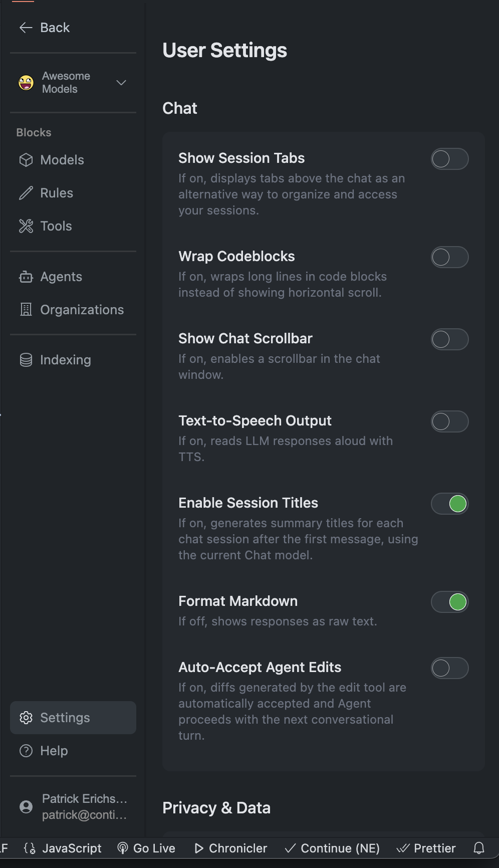Open Help using the question mark icon
Viewport: 499px width, 868px height.
(26, 751)
